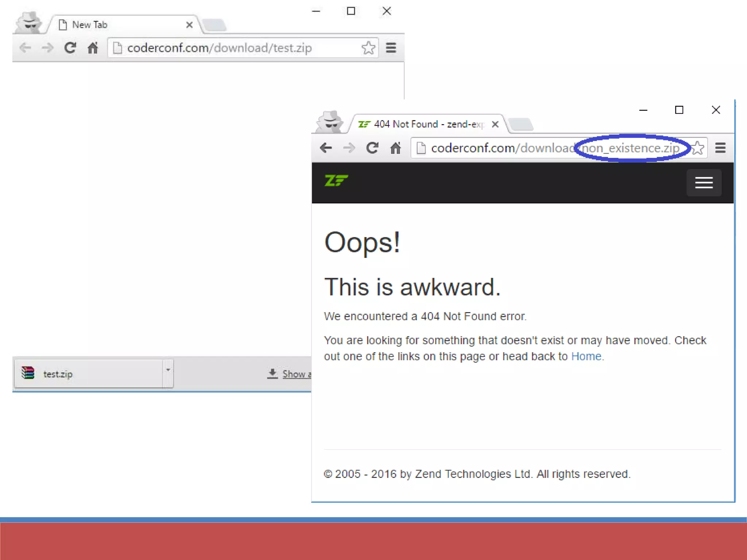Screen dimensions: 747x560
Task: Reload the New Tab window page
Action: point(70,48)
